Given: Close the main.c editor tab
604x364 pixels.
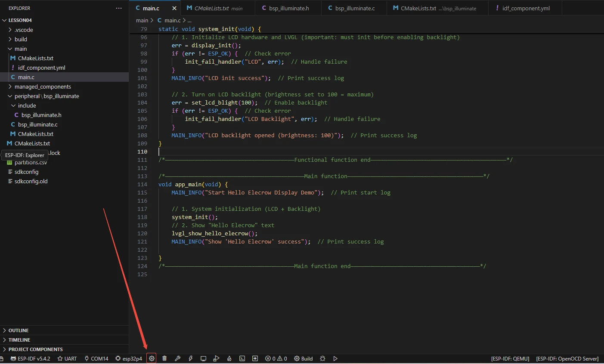Looking at the screenshot, I should tap(174, 8).
